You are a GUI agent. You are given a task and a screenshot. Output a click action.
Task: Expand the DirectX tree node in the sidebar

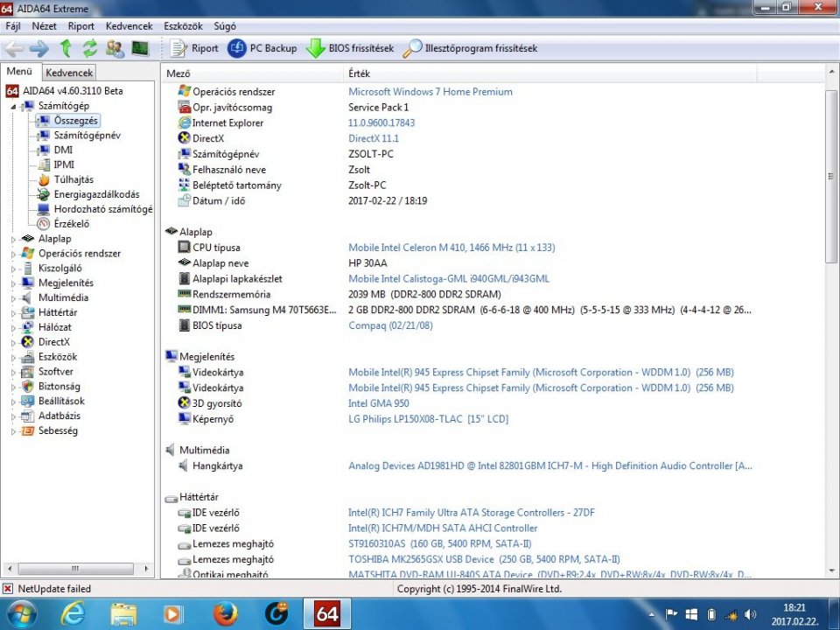13,342
